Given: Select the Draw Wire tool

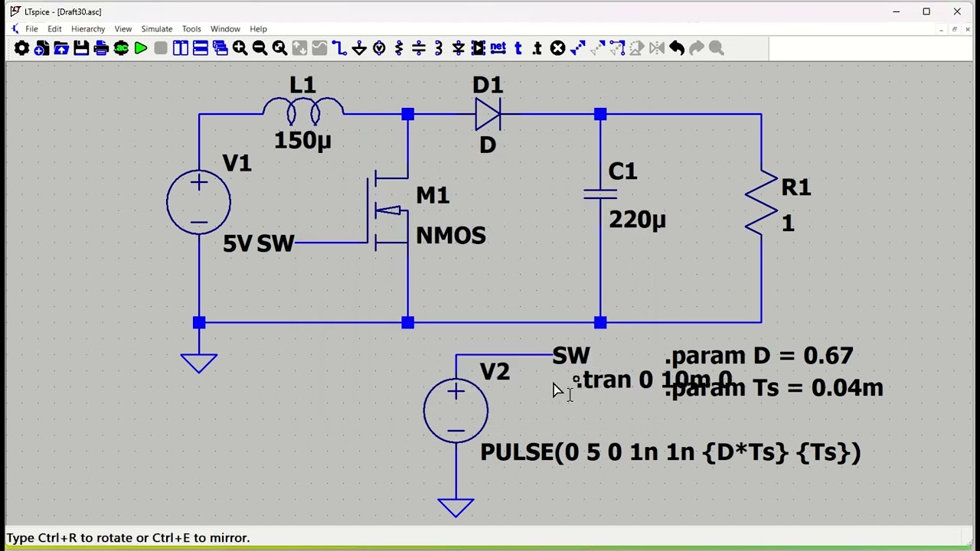Looking at the screenshot, I should pos(339,48).
